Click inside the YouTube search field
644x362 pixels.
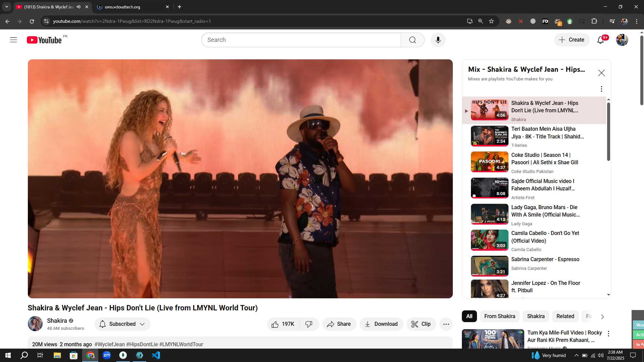[301, 40]
